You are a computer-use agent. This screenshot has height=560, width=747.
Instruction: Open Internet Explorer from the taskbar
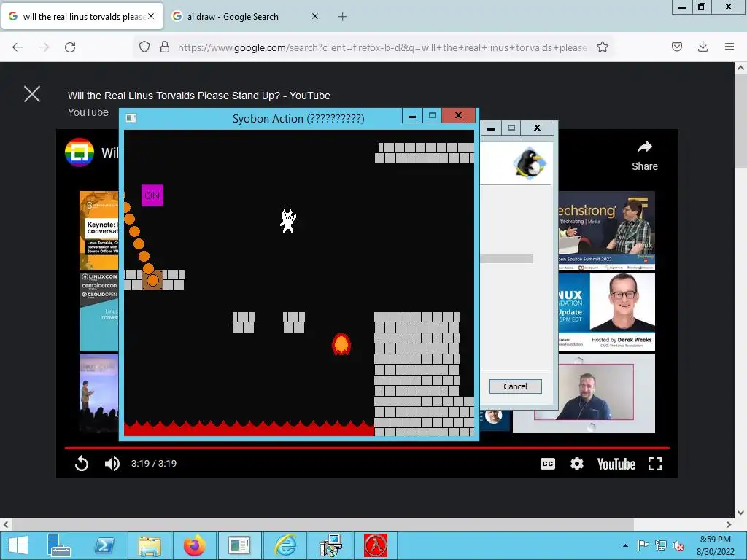coord(286,545)
